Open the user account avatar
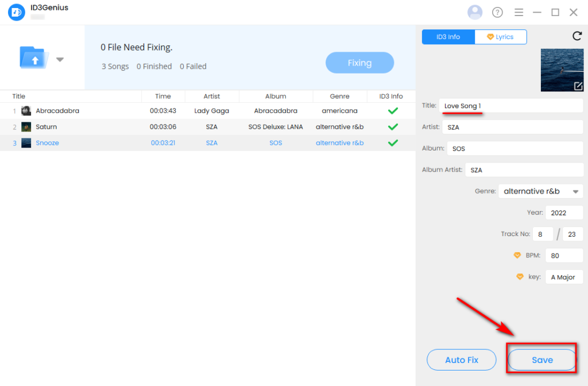 (475, 12)
